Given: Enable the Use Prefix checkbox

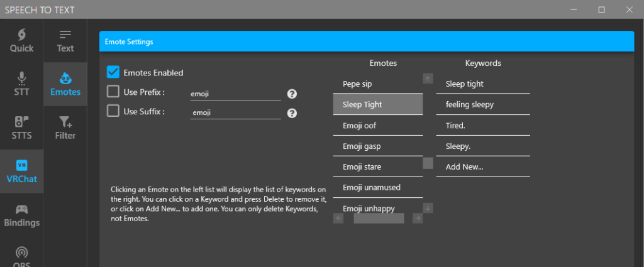Looking at the screenshot, I should coord(113,92).
